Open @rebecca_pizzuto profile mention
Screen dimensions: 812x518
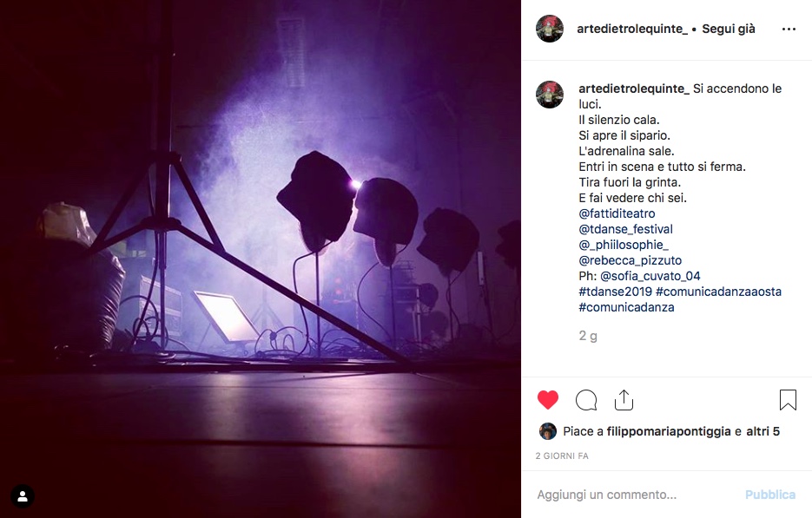tap(630, 260)
